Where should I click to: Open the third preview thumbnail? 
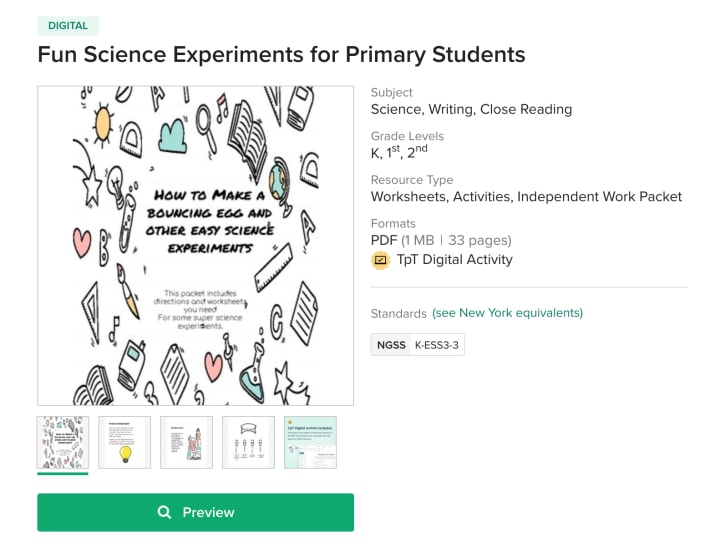coord(187,442)
